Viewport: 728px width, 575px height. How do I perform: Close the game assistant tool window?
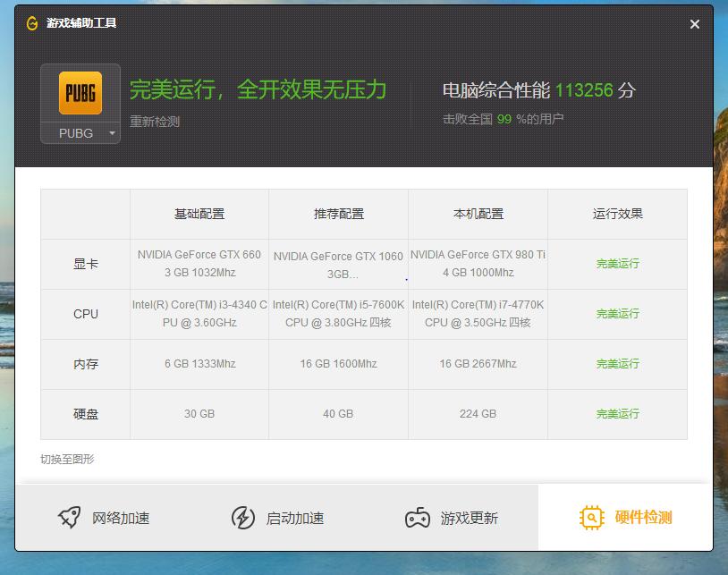pos(695,24)
